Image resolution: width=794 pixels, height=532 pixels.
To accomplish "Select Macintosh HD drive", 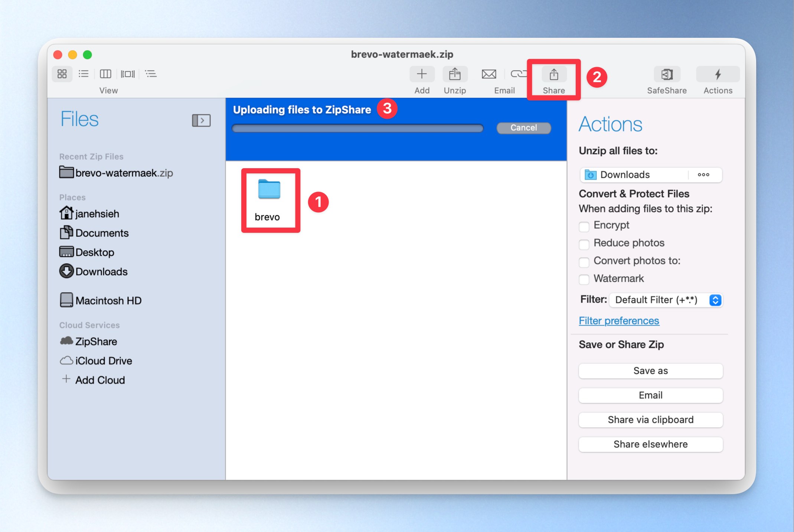I will pos(101,300).
